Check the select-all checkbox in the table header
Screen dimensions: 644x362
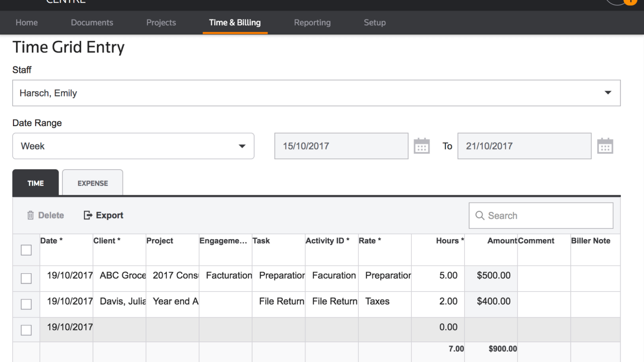pos(26,250)
